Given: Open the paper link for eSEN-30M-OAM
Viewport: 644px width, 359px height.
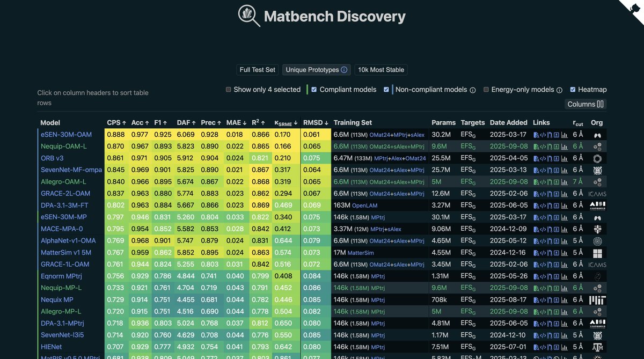Looking at the screenshot, I should click(536, 135).
